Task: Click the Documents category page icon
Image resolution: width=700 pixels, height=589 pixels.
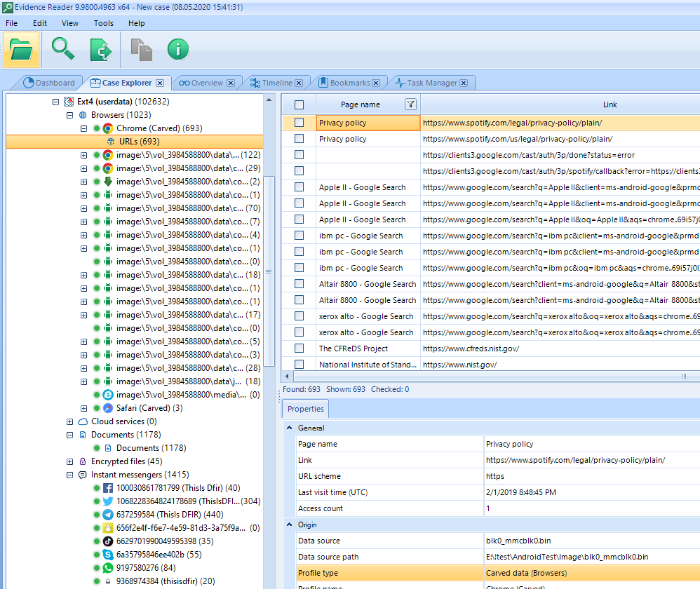Action: (x=83, y=435)
